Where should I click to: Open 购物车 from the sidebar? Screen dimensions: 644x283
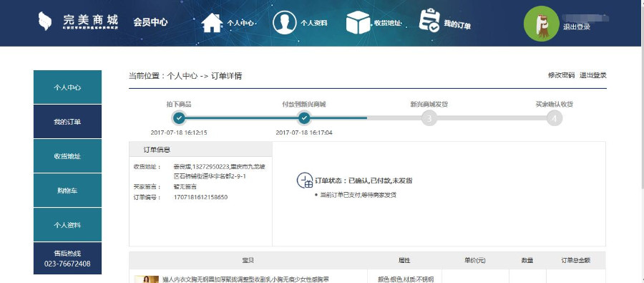coord(67,191)
